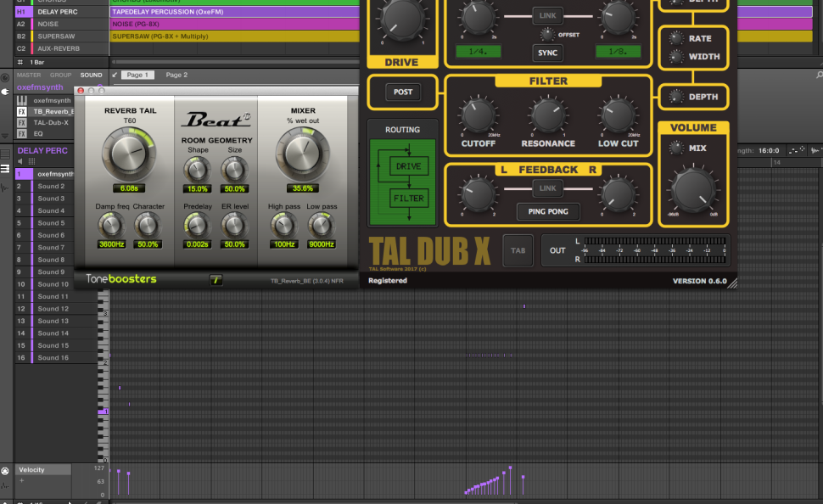This screenshot has width=823, height=504.
Task: Click the FILTER box in routing diagram
Action: pos(408,198)
